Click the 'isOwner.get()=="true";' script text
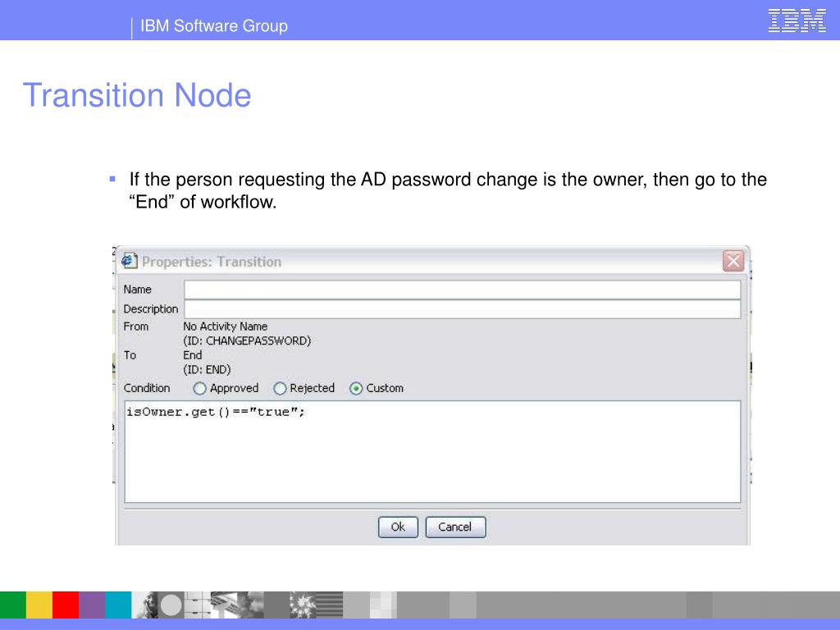 pyautogui.click(x=216, y=412)
